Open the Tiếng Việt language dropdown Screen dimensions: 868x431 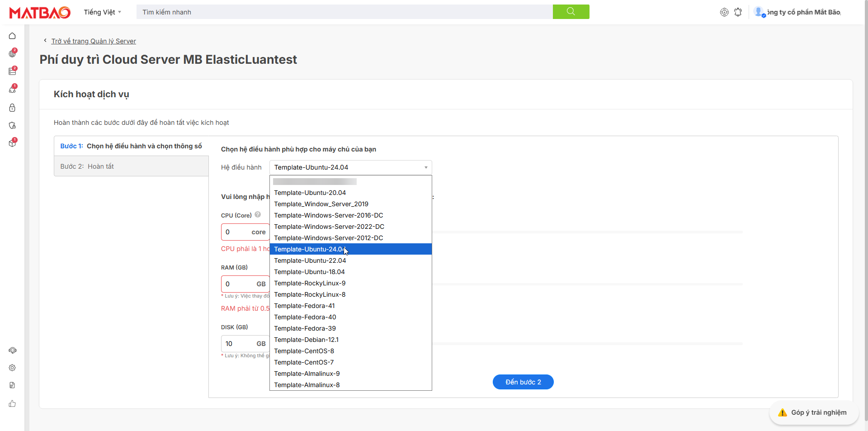point(102,12)
